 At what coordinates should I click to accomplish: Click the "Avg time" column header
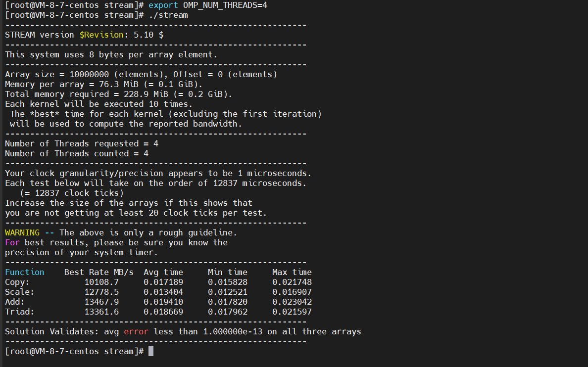pos(163,272)
